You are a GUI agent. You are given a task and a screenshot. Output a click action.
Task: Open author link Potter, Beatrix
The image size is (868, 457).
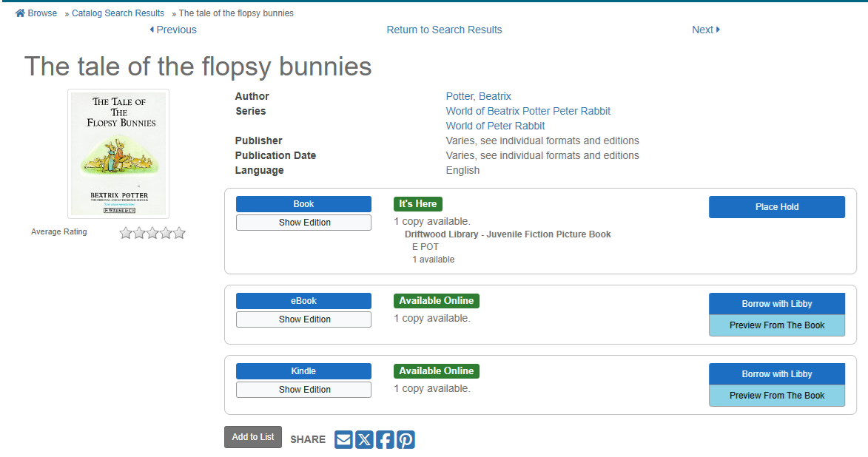coord(478,96)
